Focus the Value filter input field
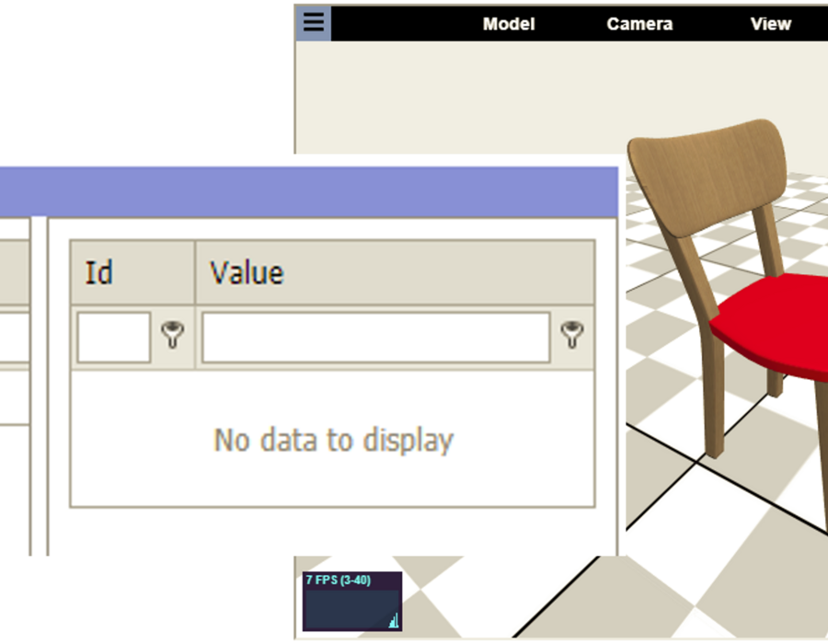 (x=376, y=338)
